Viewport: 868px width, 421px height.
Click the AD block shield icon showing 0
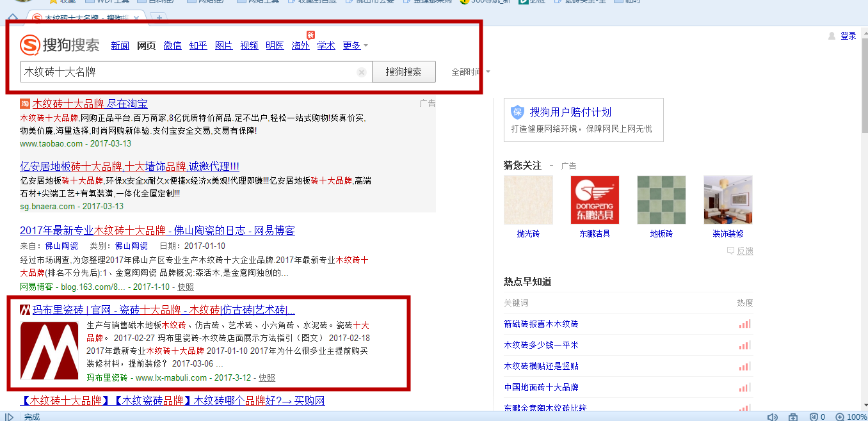[x=817, y=417]
